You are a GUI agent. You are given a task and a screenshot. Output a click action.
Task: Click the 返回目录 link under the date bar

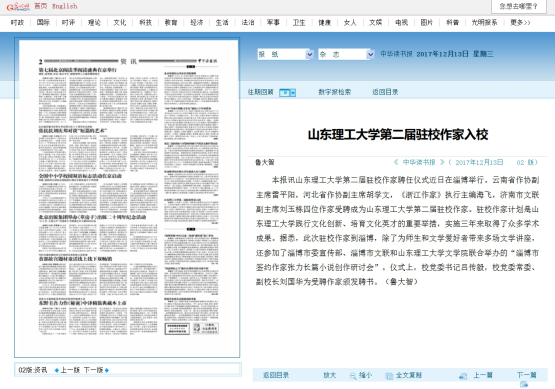tap(385, 92)
